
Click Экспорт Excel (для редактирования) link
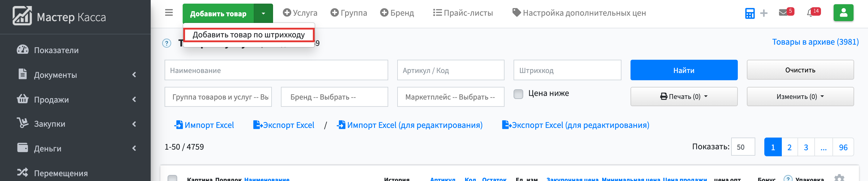[x=576, y=125]
